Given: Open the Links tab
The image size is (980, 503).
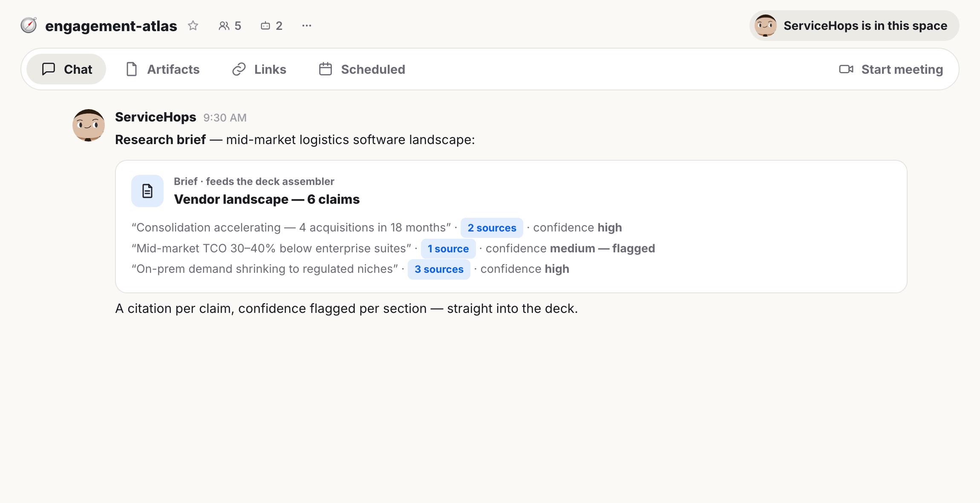Looking at the screenshot, I should tap(259, 69).
